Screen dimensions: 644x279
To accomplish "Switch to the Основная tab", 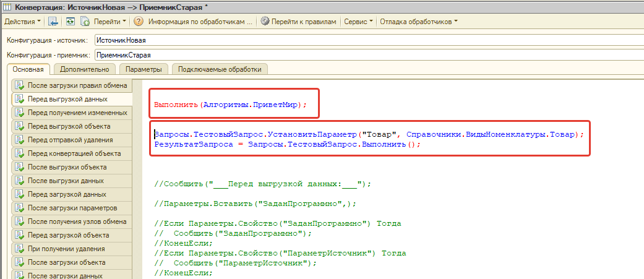I will [28, 69].
